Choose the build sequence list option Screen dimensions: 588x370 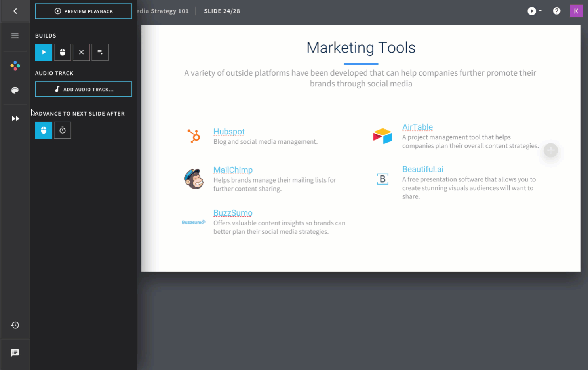click(100, 52)
